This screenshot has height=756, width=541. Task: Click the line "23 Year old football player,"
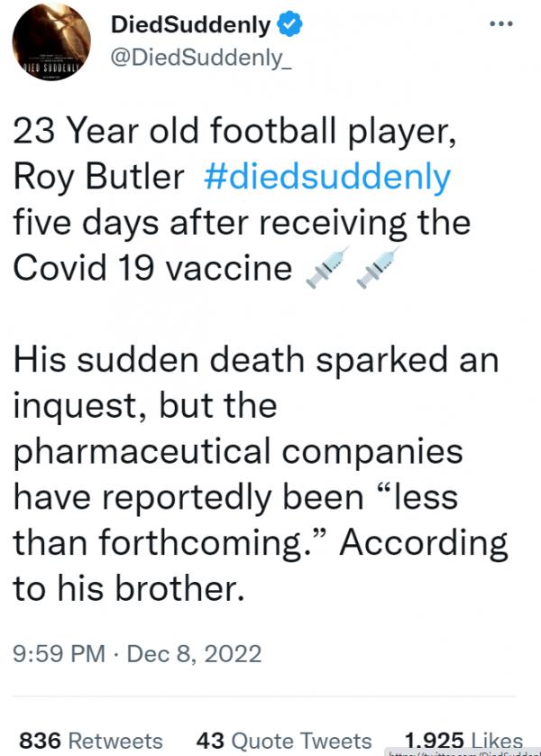(225, 131)
